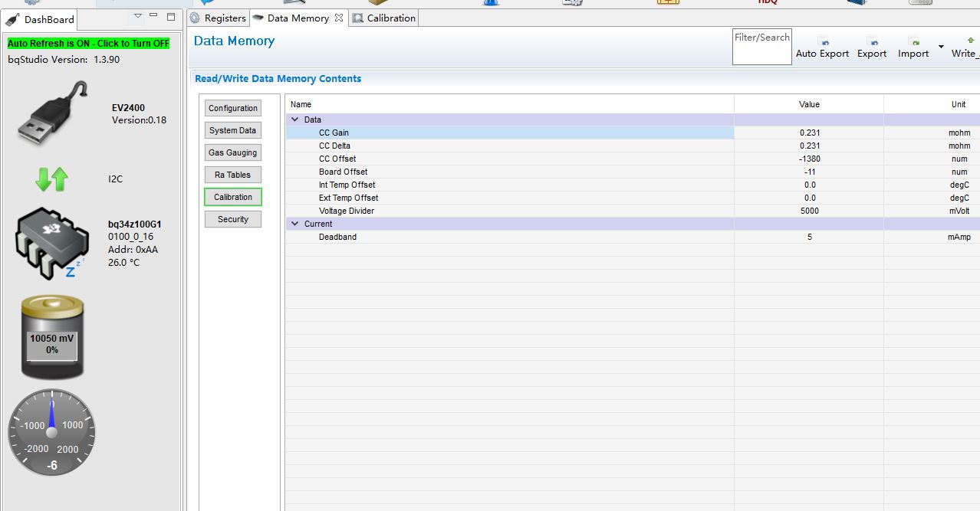Select the CC Gain row

coord(633,133)
